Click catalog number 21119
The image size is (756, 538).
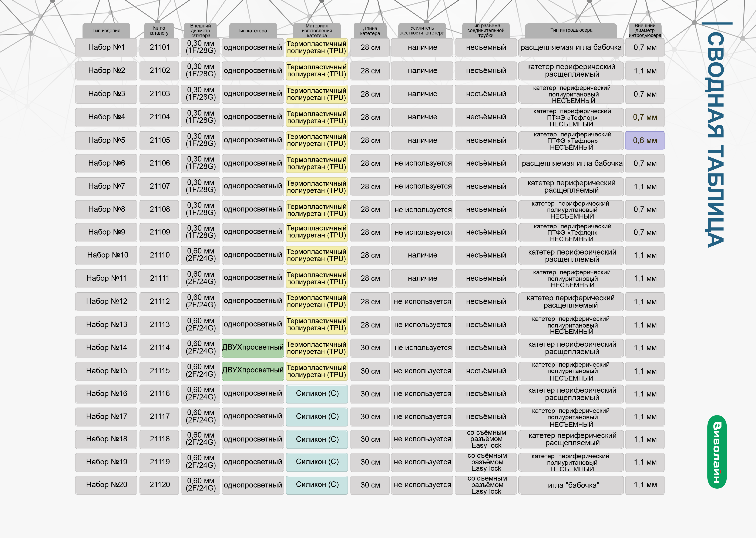tap(159, 462)
